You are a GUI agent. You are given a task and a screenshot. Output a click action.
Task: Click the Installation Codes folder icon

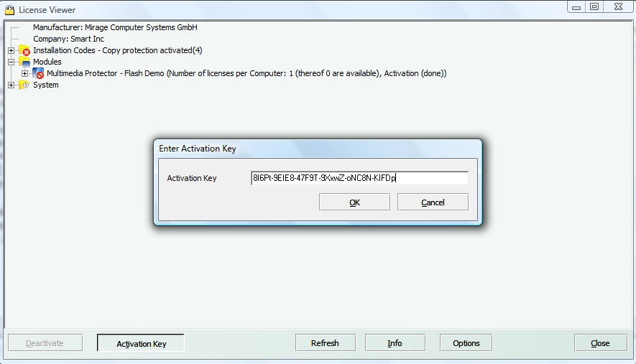pyautogui.click(x=24, y=51)
